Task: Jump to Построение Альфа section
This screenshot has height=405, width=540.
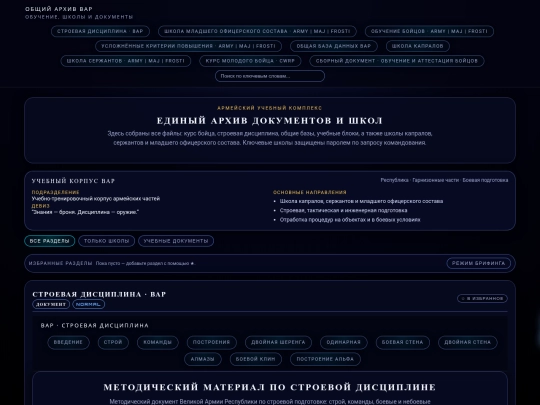Action: click(325, 359)
